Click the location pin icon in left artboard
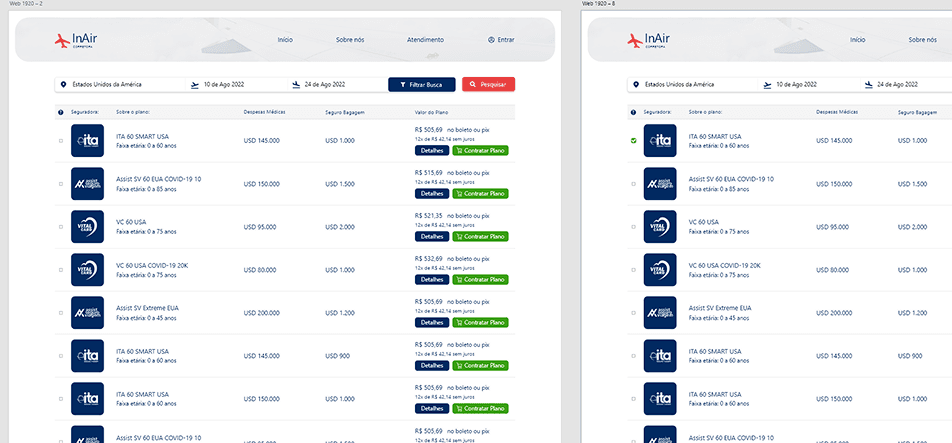Screen dimensions: 952x443 (63, 85)
